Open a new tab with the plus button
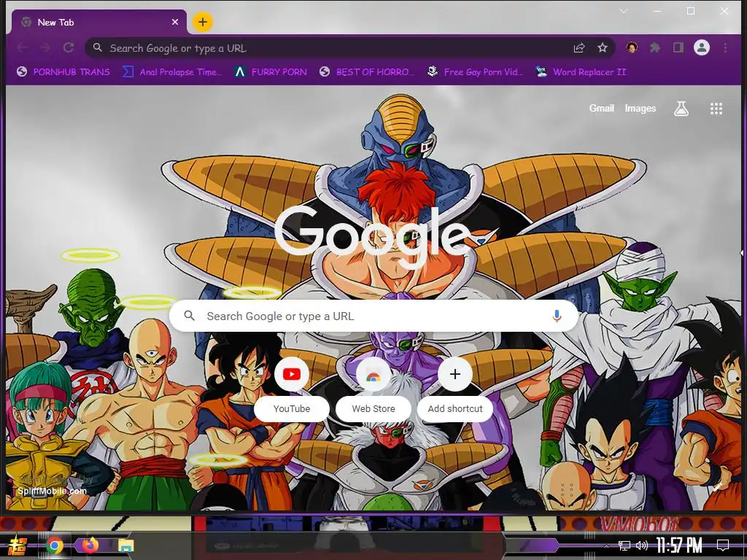 coord(203,22)
